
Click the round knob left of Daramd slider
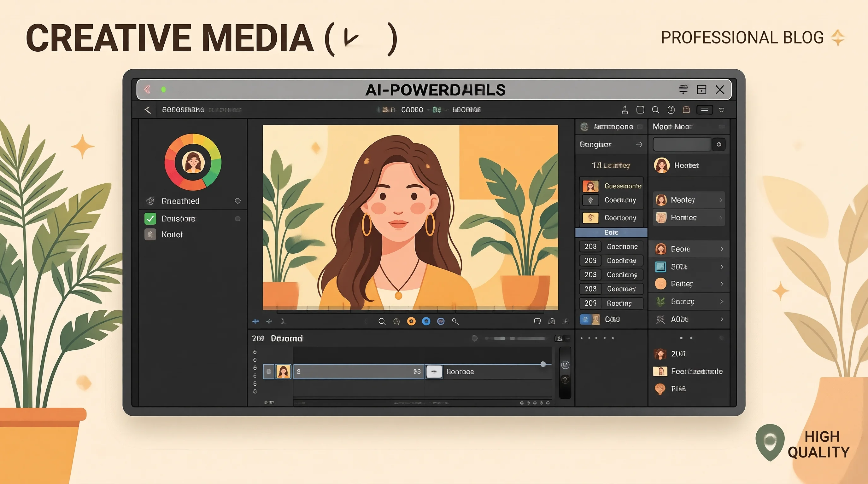(x=475, y=338)
